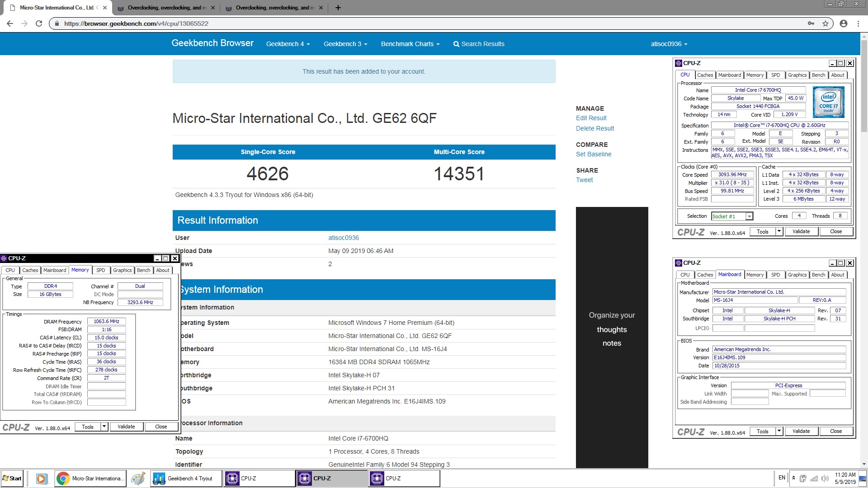Click the browser forward arrow

[24, 23]
